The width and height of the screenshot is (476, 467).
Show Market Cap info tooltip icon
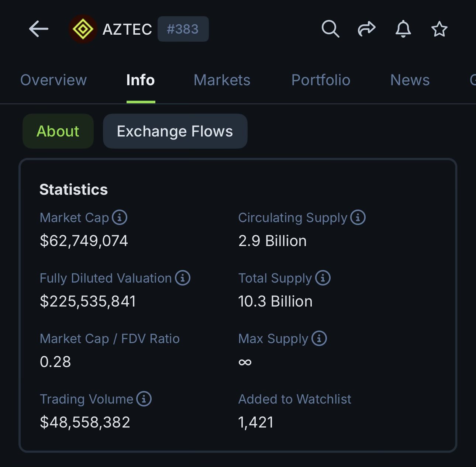120,217
